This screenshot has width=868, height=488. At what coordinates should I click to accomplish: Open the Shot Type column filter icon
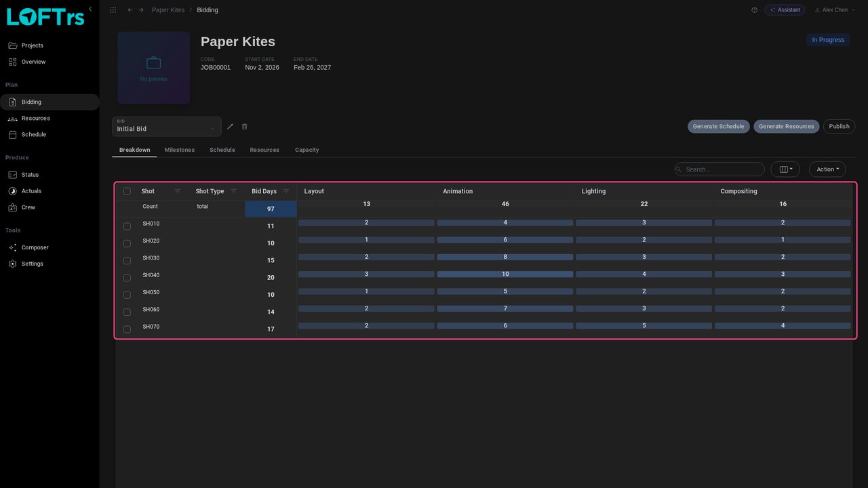(234, 191)
